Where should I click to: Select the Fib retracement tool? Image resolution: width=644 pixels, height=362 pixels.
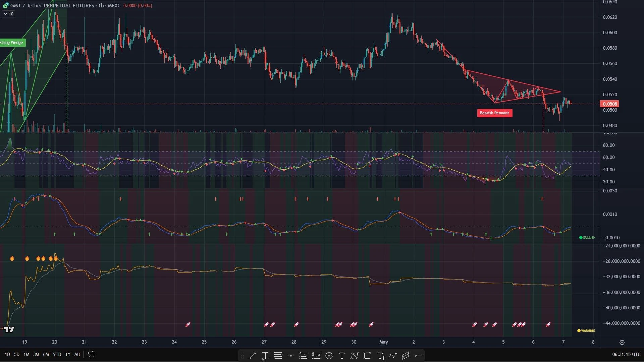(x=278, y=356)
